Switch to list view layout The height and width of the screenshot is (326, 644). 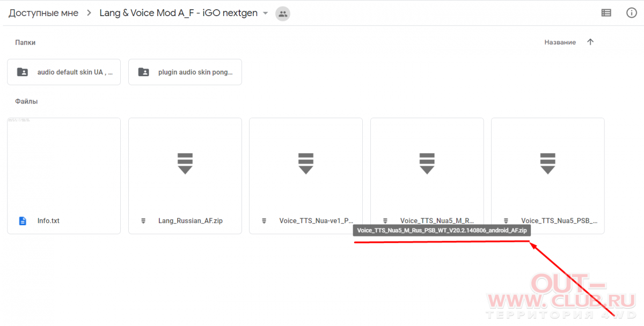tap(606, 13)
